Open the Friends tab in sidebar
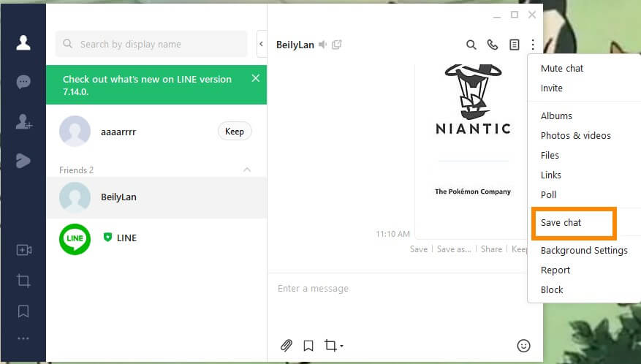Screen dimensions: 641x364 point(23,42)
